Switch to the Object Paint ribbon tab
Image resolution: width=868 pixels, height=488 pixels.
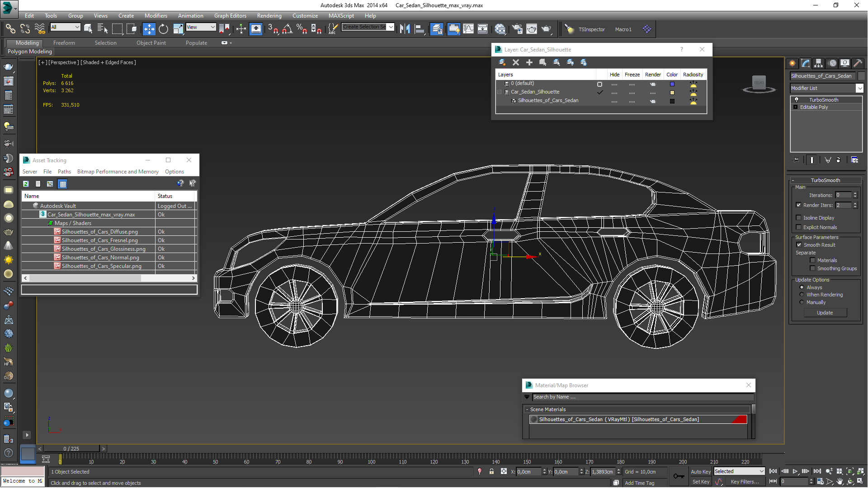pyautogui.click(x=151, y=43)
